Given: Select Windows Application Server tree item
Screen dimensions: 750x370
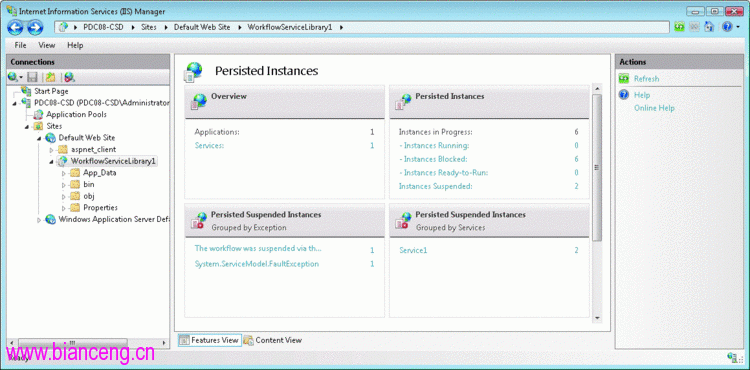Looking at the screenshot, I should [x=114, y=219].
